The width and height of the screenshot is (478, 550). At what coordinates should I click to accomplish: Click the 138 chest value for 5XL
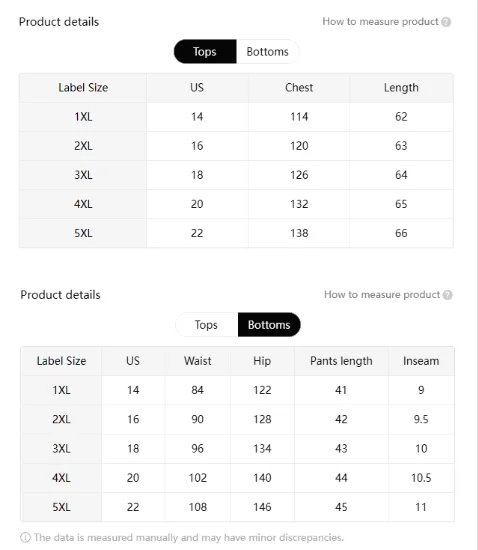tap(299, 233)
